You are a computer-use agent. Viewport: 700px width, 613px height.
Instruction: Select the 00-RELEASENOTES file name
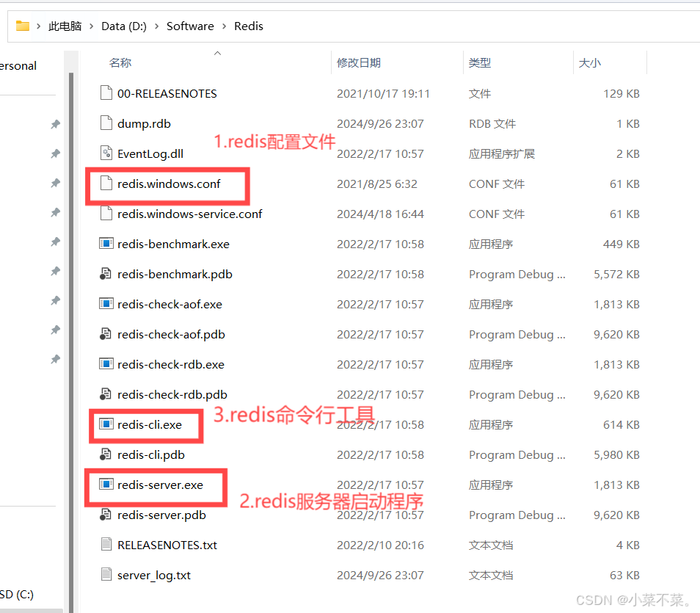coord(167,94)
